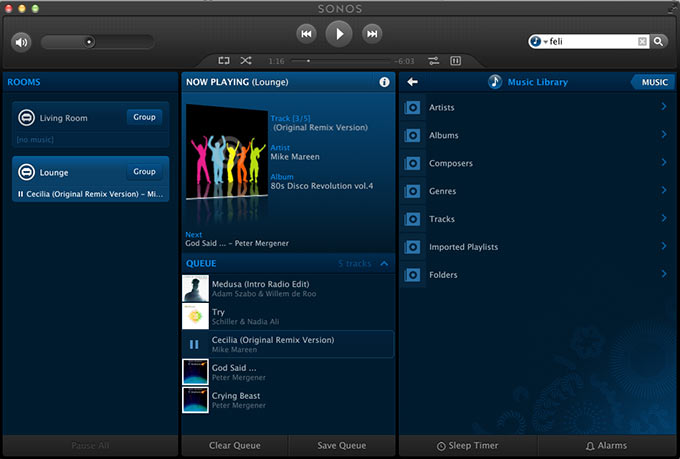The height and width of the screenshot is (459, 680).
Task: Click the God Said album thumbnail
Action: 195,372
